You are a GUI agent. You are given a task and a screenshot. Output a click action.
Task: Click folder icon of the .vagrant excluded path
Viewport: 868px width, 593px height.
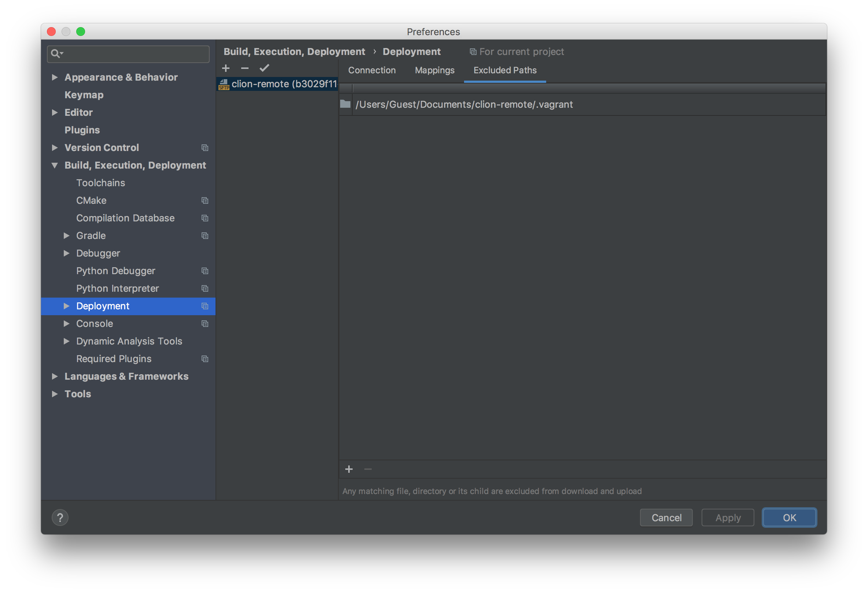coord(346,104)
